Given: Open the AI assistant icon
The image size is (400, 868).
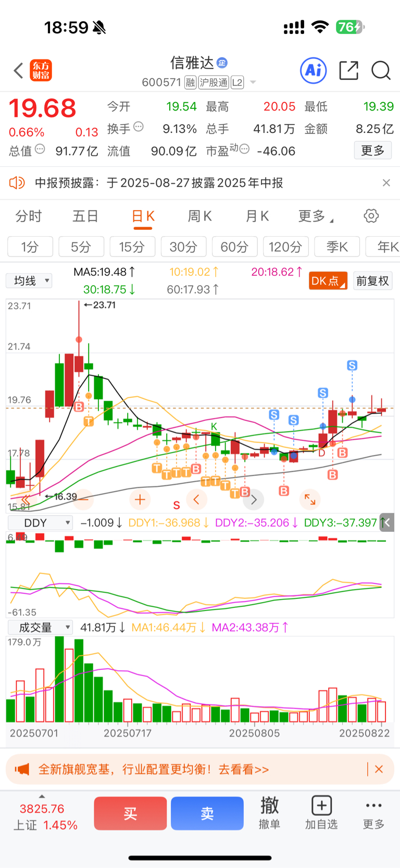Looking at the screenshot, I should click(314, 70).
